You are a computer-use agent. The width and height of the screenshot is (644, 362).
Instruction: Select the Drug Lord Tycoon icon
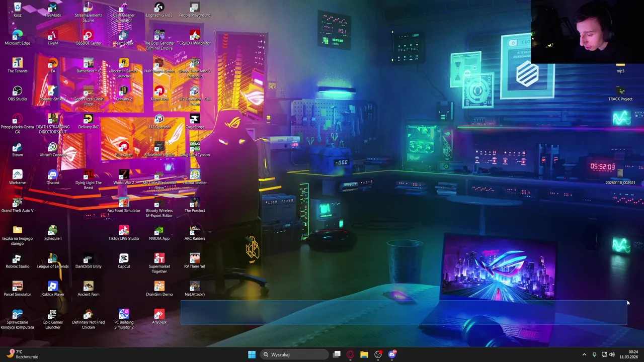click(x=195, y=149)
